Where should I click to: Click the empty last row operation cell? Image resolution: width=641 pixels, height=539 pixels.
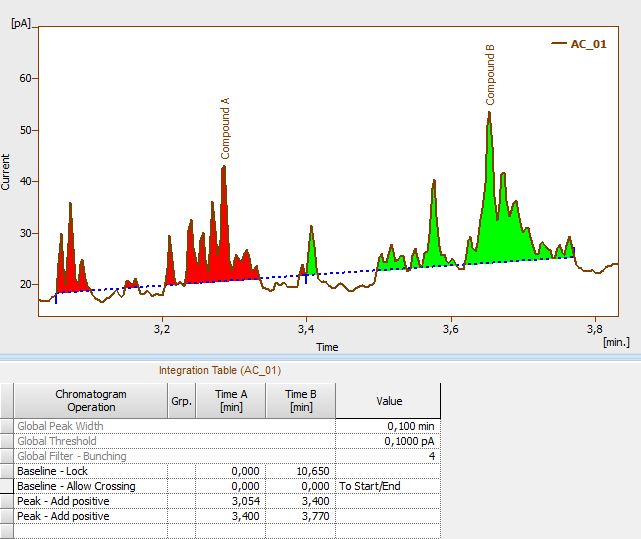click(x=91, y=531)
